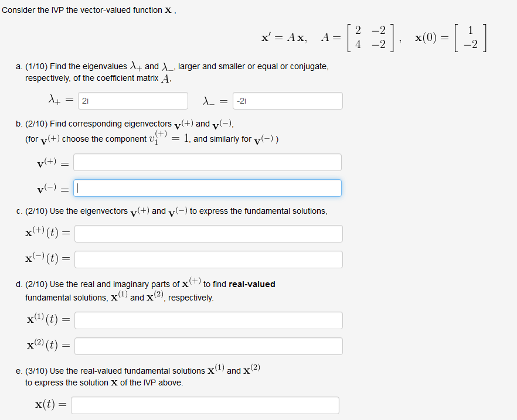Click the x' = Ax equation
The image size is (517, 420).
tap(283, 38)
